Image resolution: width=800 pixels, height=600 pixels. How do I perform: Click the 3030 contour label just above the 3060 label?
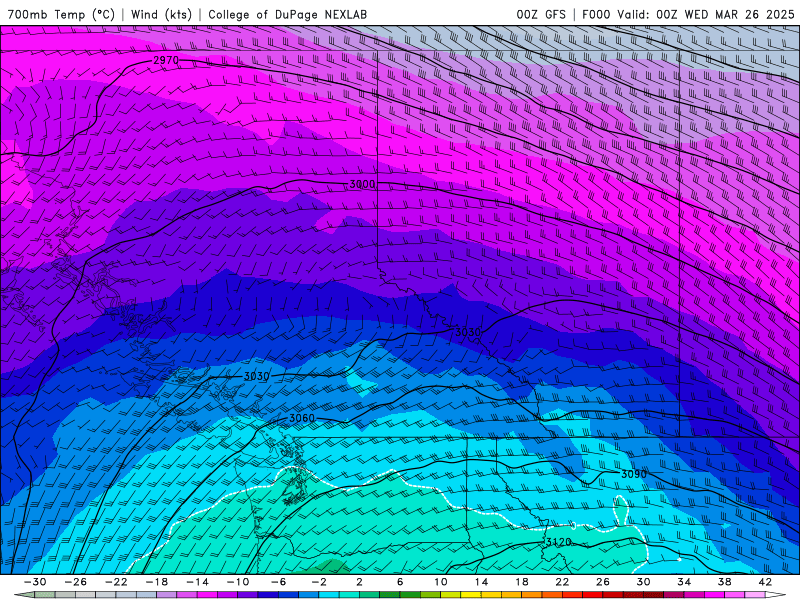[256, 377]
